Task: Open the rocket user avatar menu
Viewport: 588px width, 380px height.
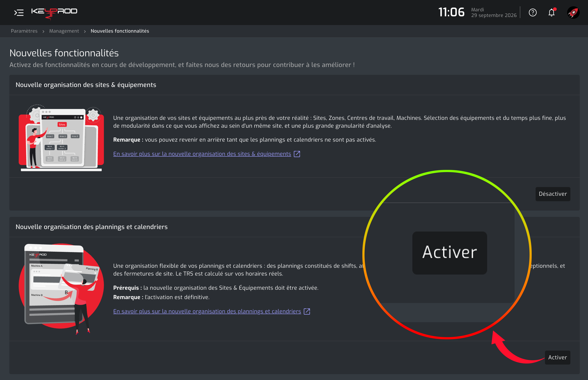Action: point(573,12)
